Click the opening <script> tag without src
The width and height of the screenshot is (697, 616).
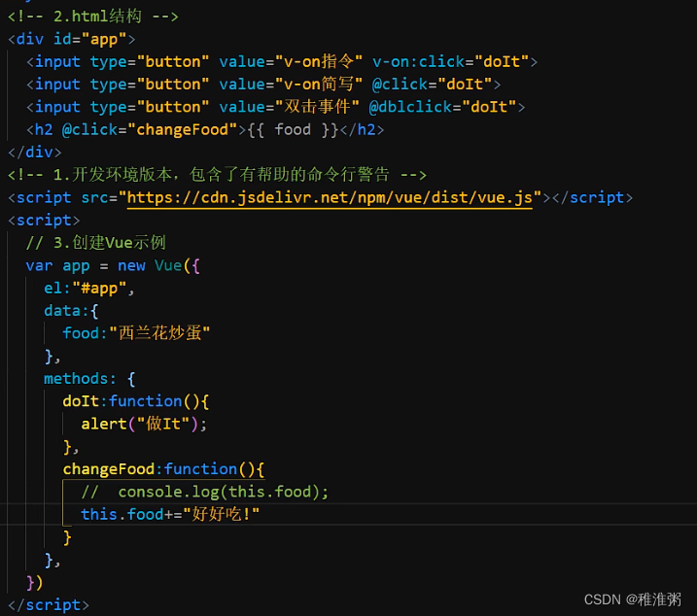pyautogui.click(x=44, y=220)
